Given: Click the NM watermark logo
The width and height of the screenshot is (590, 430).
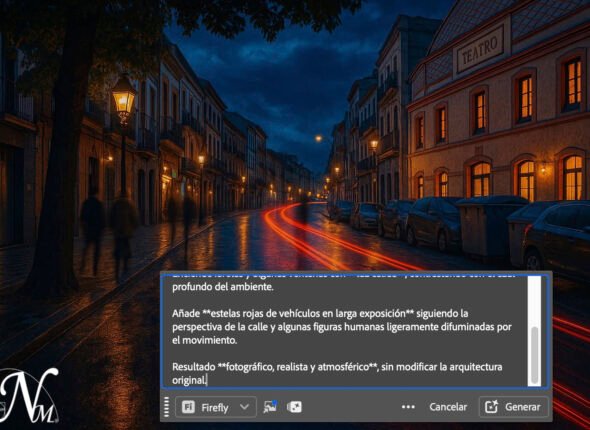Looking at the screenshot, I should pos(29,395).
